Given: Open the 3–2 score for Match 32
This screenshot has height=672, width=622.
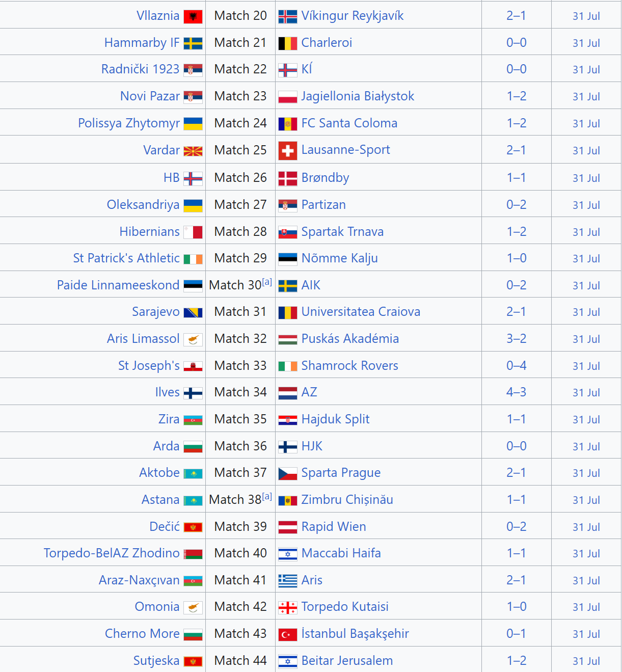Looking at the screenshot, I should click(x=517, y=338).
